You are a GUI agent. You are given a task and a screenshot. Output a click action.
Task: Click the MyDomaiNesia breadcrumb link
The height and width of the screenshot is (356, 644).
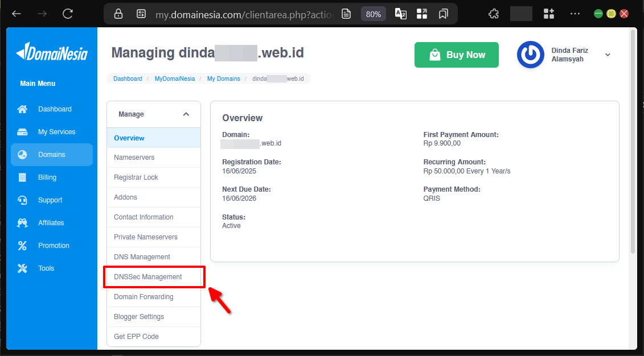click(175, 78)
